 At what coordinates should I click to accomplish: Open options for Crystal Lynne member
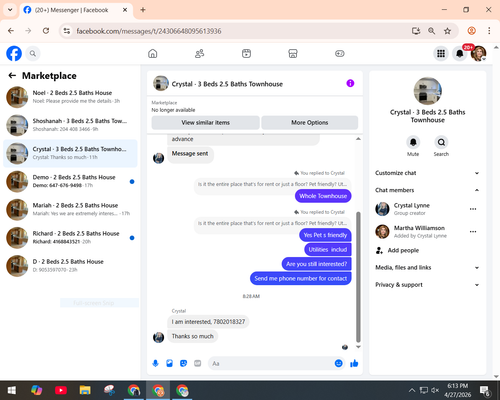(x=473, y=209)
